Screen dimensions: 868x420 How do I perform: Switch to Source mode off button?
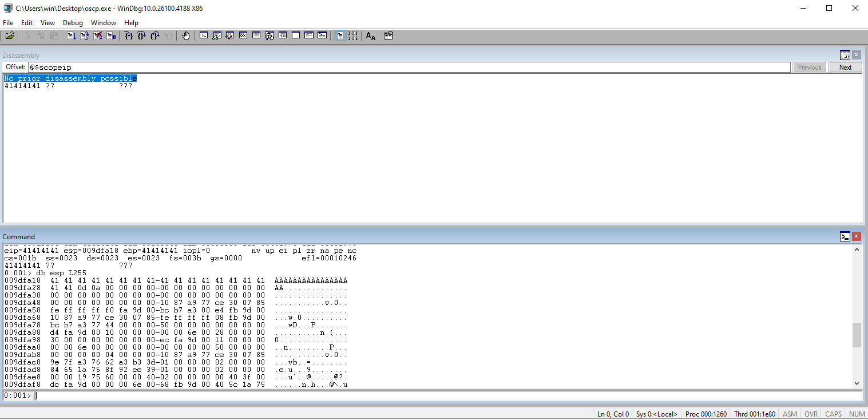[x=353, y=36]
